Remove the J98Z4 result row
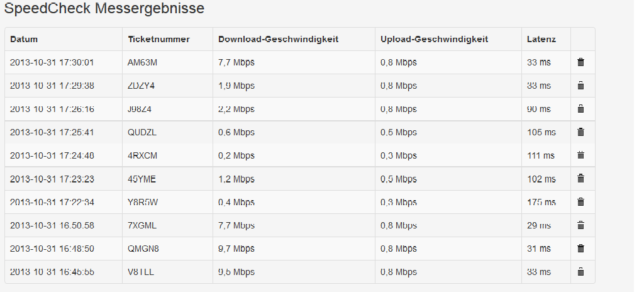The width and height of the screenshot is (644, 292). point(580,109)
